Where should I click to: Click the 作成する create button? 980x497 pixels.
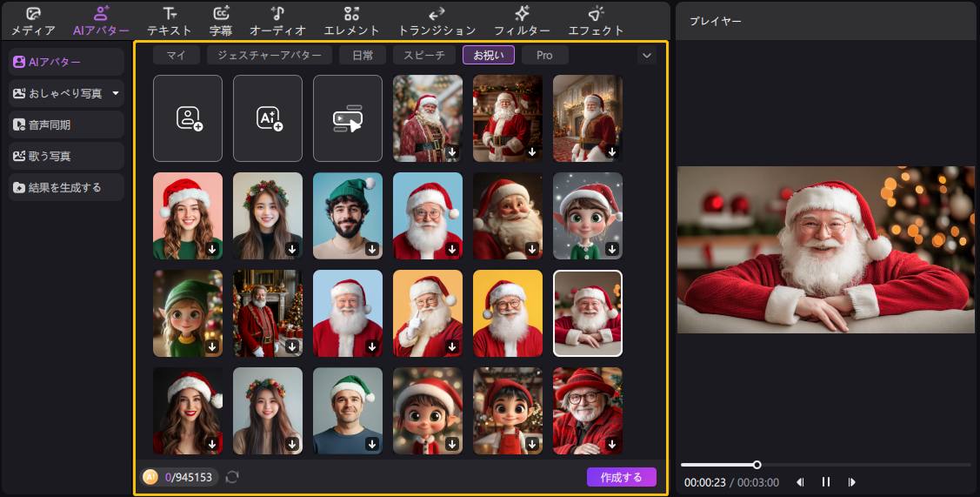tap(621, 477)
